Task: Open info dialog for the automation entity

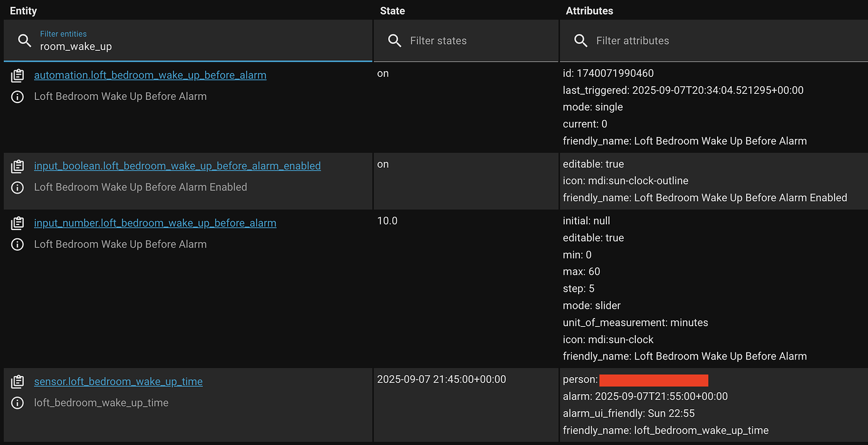Action: 17,96
